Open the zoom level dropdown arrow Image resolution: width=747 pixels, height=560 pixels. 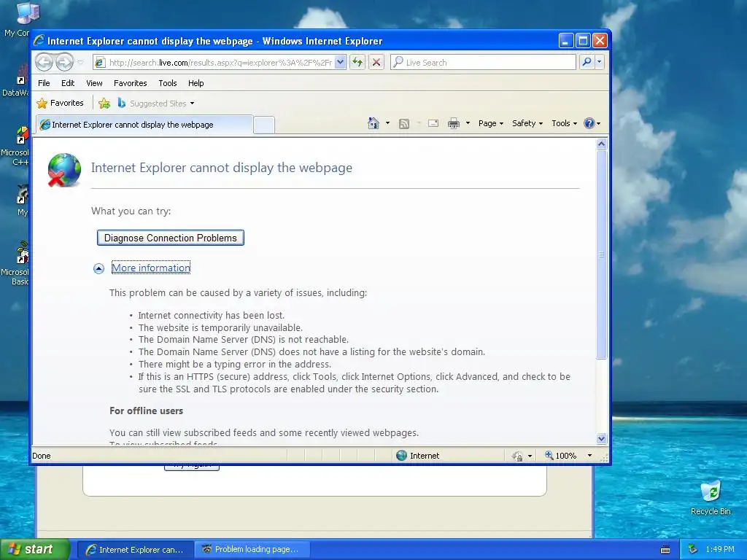click(589, 456)
